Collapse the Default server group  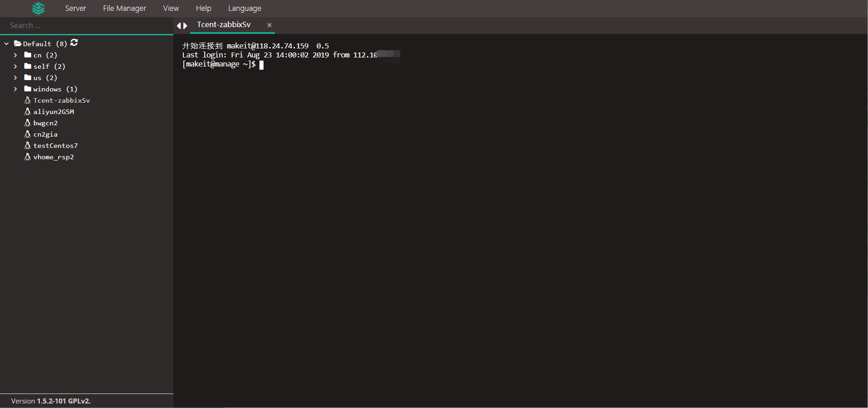coord(6,44)
